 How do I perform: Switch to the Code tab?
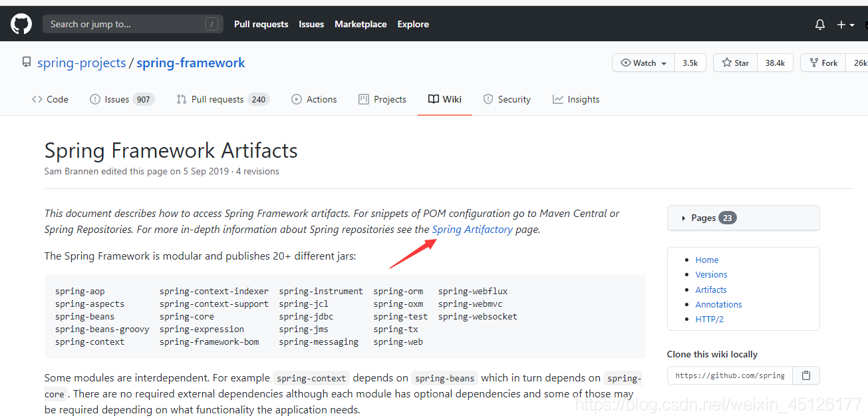point(50,99)
